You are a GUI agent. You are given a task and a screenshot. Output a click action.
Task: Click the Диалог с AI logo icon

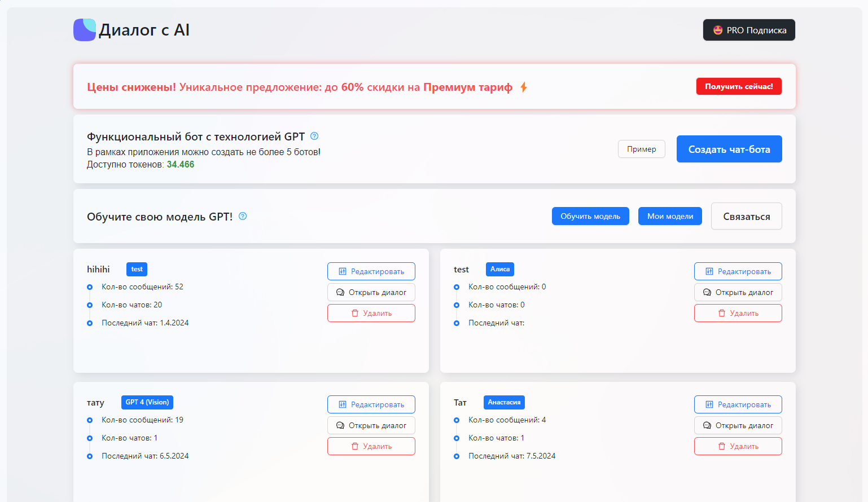(x=84, y=30)
